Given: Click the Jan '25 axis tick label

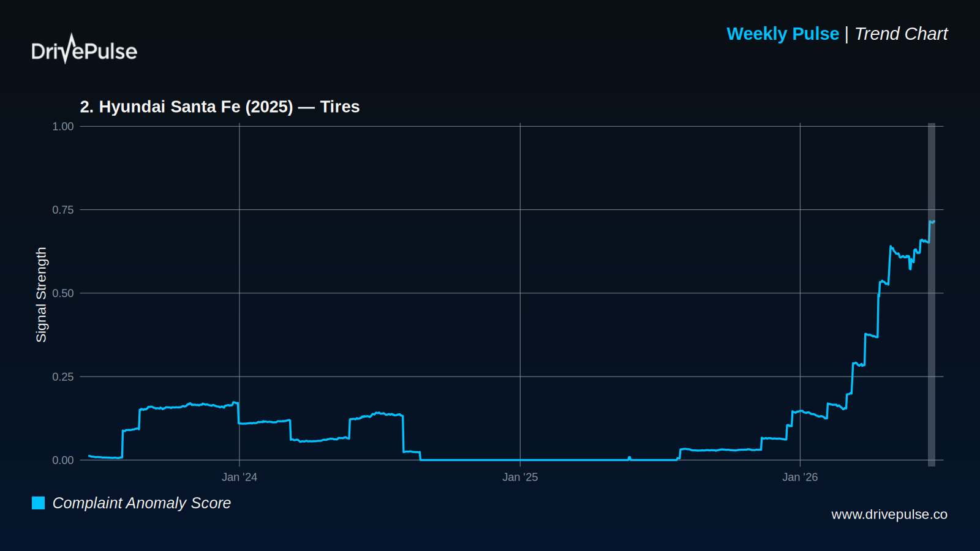Looking at the screenshot, I should coord(520,477).
